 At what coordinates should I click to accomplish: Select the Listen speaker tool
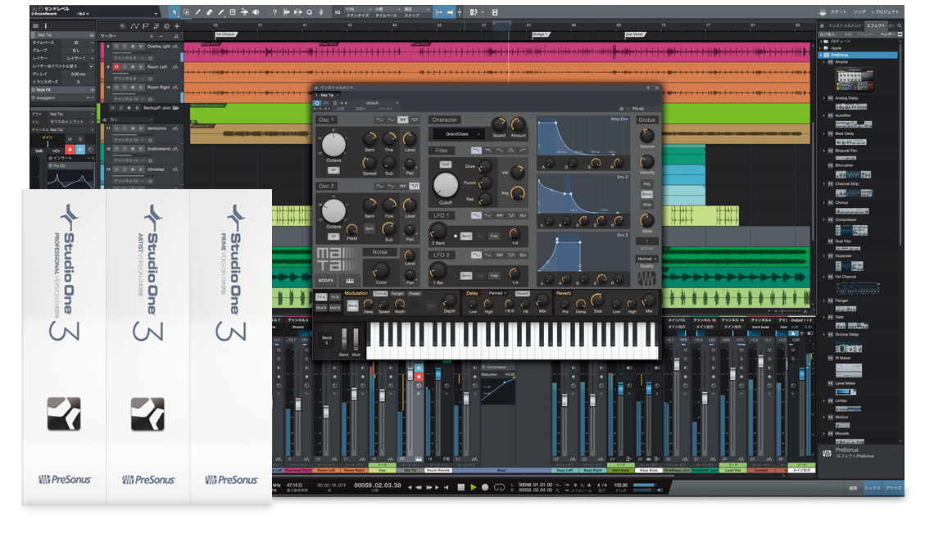point(256,12)
